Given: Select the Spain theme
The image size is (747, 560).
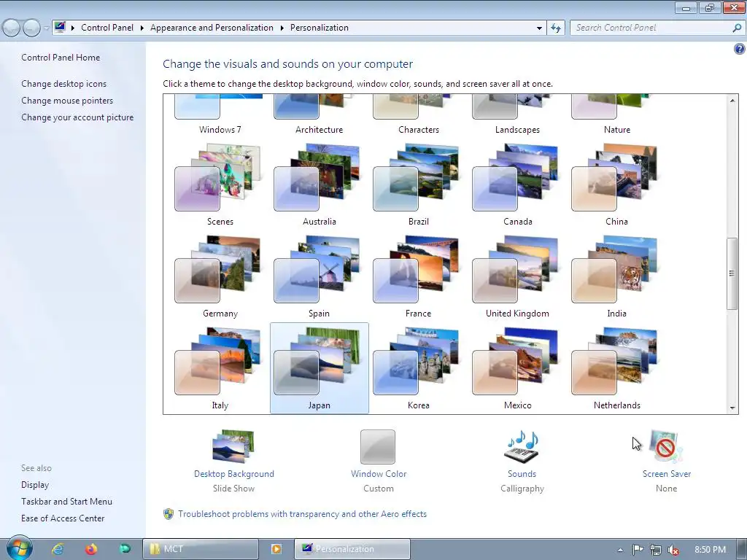Looking at the screenshot, I should pos(320,278).
